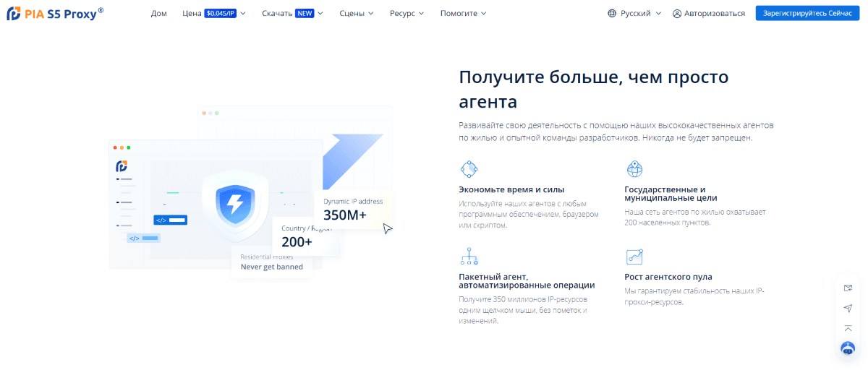The height and width of the screenshot is (391, 868).
Task: Select the Русский language option
Action: 636,13
